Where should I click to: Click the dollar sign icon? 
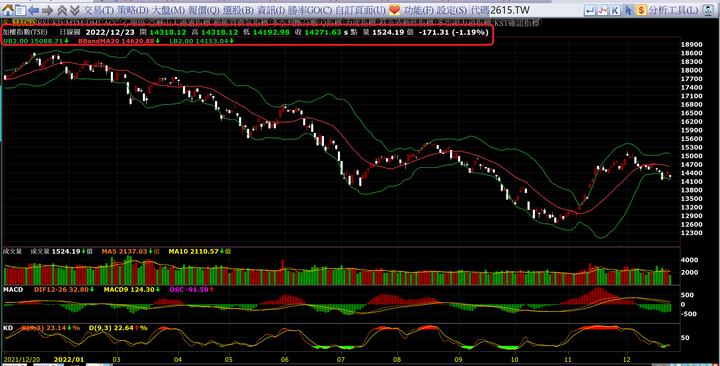click(641, 10)
